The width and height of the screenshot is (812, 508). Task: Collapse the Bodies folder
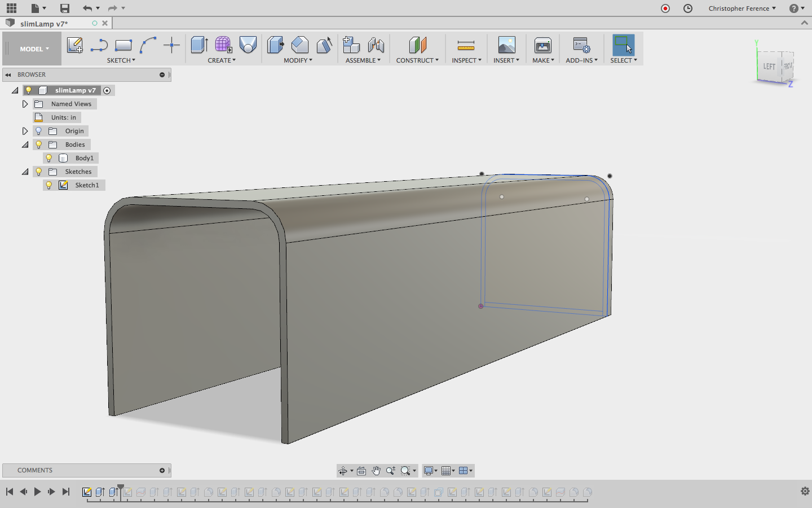click(25, 144)
